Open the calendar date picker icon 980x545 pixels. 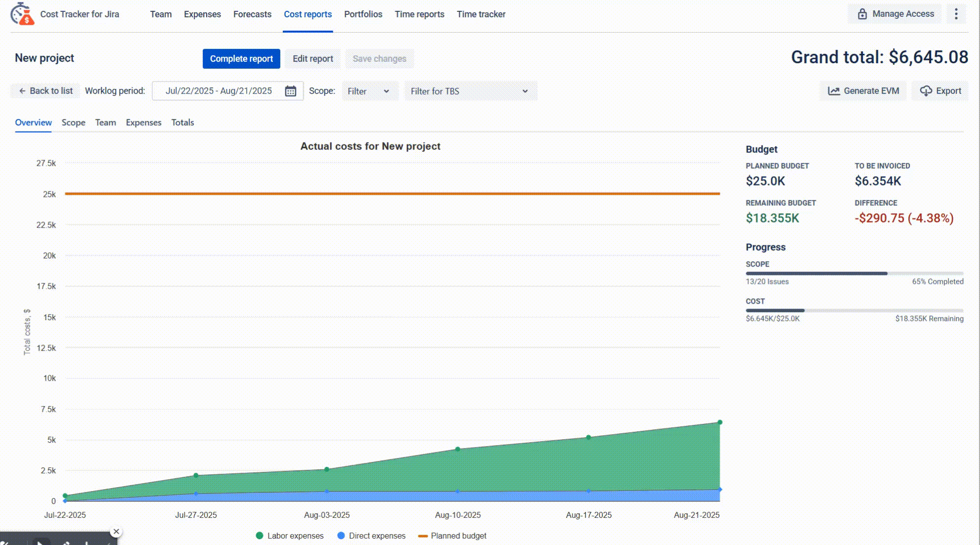click(291, 91)
